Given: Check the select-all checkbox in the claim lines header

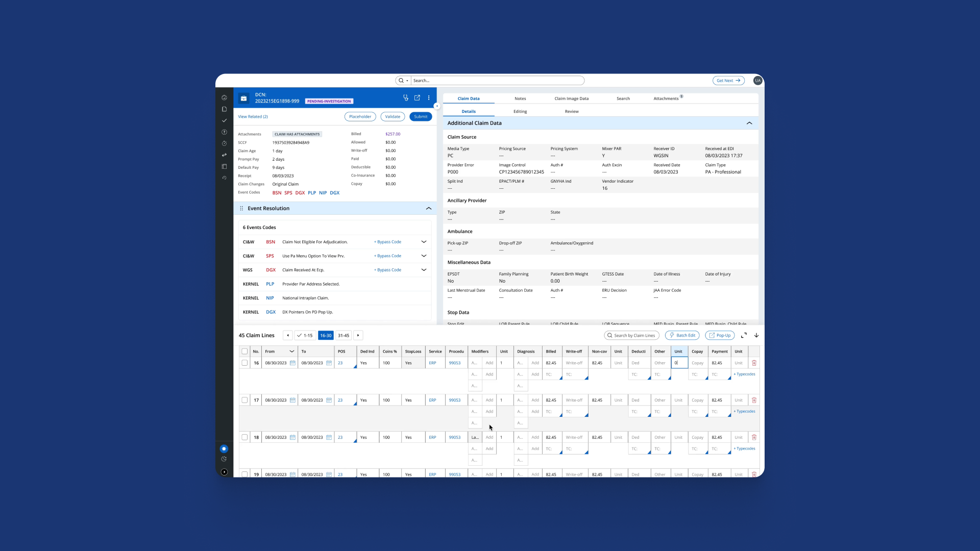Looking at the screenshot, I should 244,351.
